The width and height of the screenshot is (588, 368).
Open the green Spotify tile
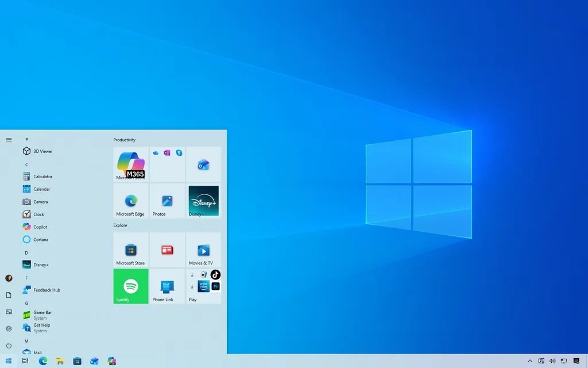[x=131, y=286]
